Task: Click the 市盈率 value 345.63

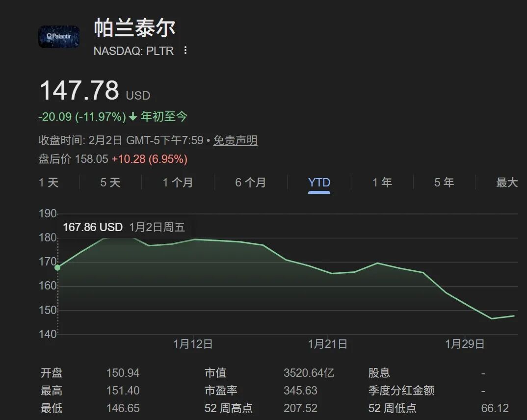Action: [300, 391]
